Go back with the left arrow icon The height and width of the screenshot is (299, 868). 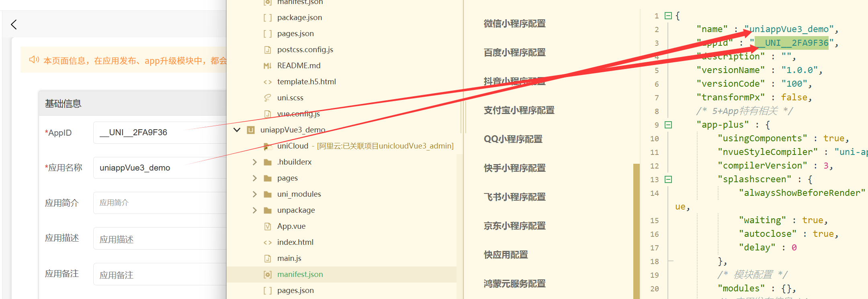click(x=14, y=24)
